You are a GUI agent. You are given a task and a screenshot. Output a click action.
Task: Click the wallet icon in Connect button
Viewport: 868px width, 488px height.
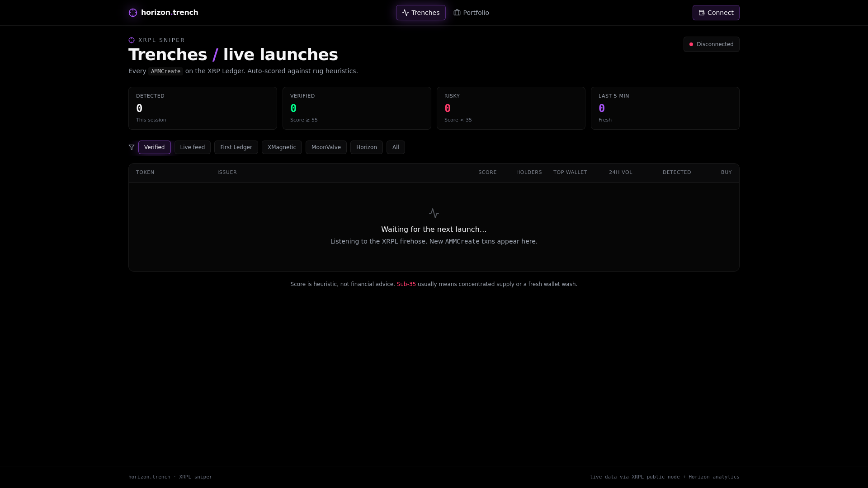click(x=702, y=13)
